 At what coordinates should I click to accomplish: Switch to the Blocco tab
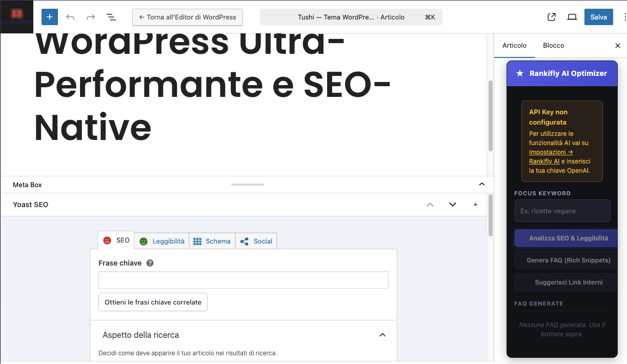(x=554, y=46)
